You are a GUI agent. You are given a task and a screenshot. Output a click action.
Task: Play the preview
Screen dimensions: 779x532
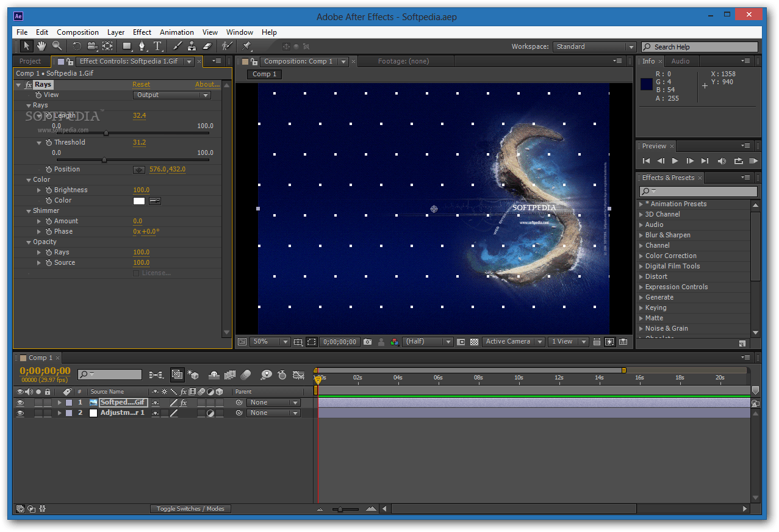click(675, 161)
